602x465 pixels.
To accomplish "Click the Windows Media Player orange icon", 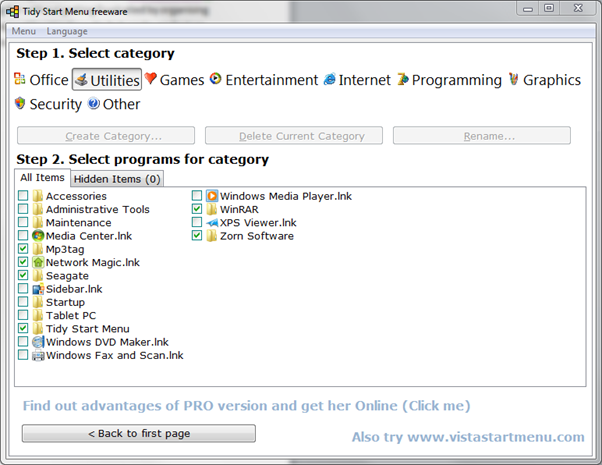I will pos(212,196).
